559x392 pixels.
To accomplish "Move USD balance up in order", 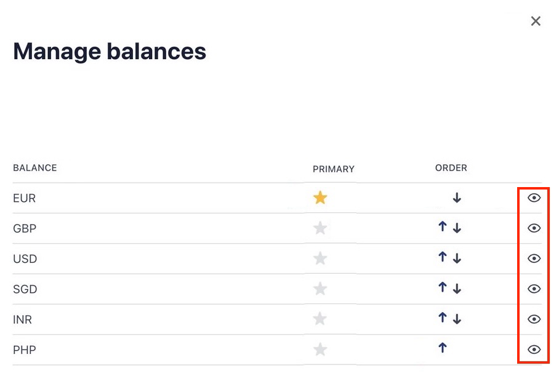I will [442, 257].
